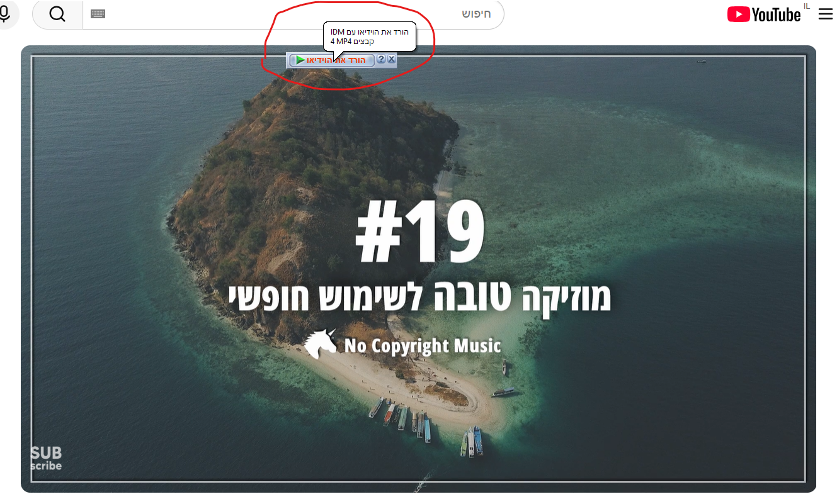This screenshot has width=837, height=504.
Task: Dismiss the IDM download panel with X
Action: (x=391, y=59)
